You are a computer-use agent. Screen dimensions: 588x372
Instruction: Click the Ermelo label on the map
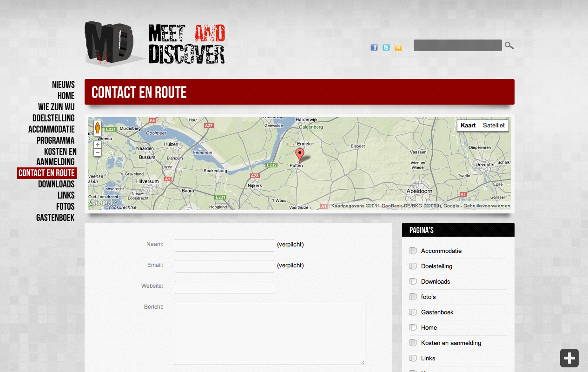[x=304, y=144]
